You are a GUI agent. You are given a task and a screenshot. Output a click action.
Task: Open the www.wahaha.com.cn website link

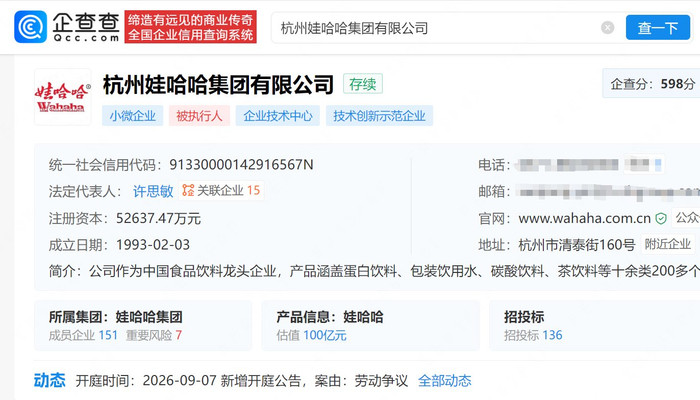tap(584, 218)
